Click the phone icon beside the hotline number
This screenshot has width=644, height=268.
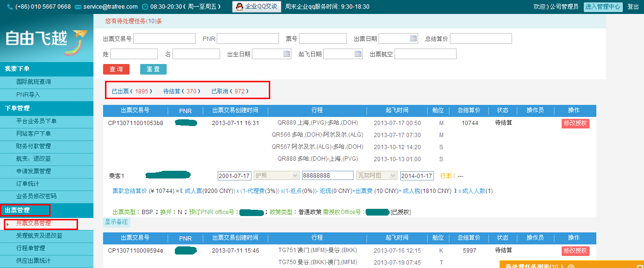[x=10, y=7]
